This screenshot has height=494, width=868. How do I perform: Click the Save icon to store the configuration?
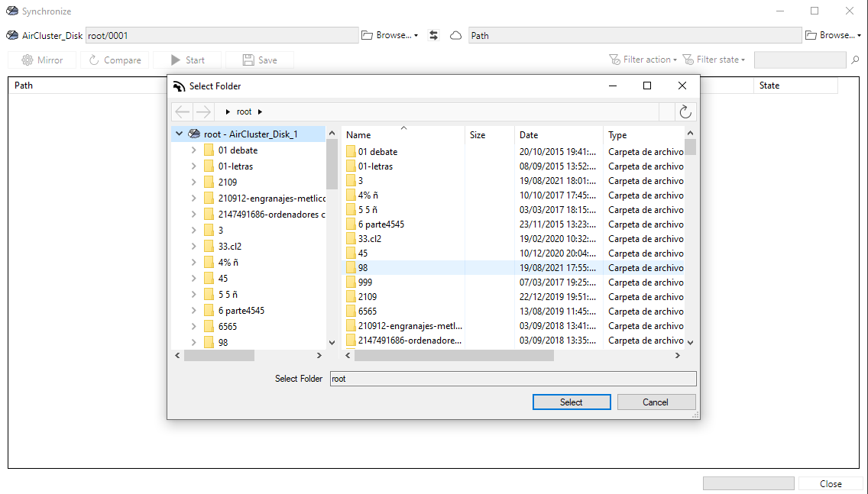261,60
